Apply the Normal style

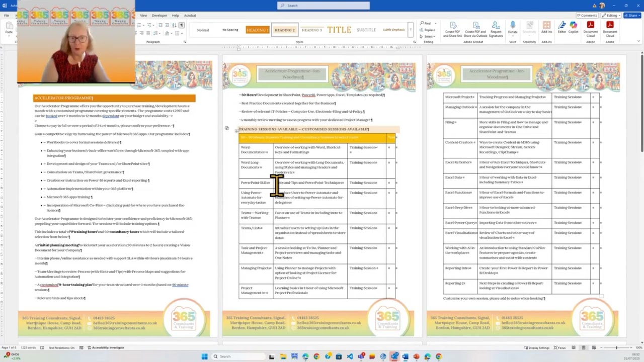point(203,30)
